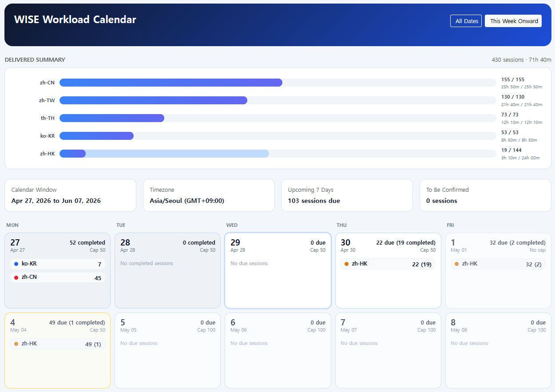Screen dimensions: 555x392
Task: Select the zh-CN row on Apr 27
Action: pos(58,277)
